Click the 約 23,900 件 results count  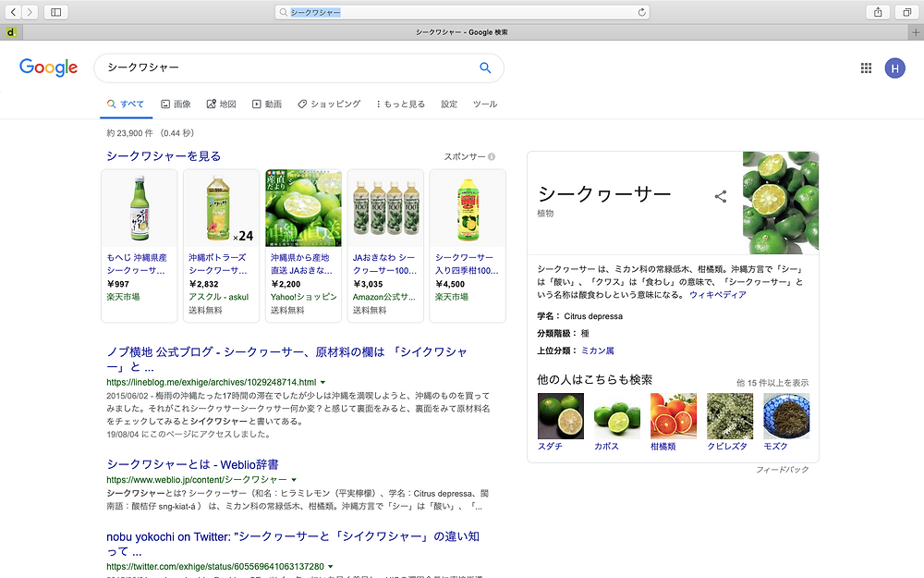(129, 133)
